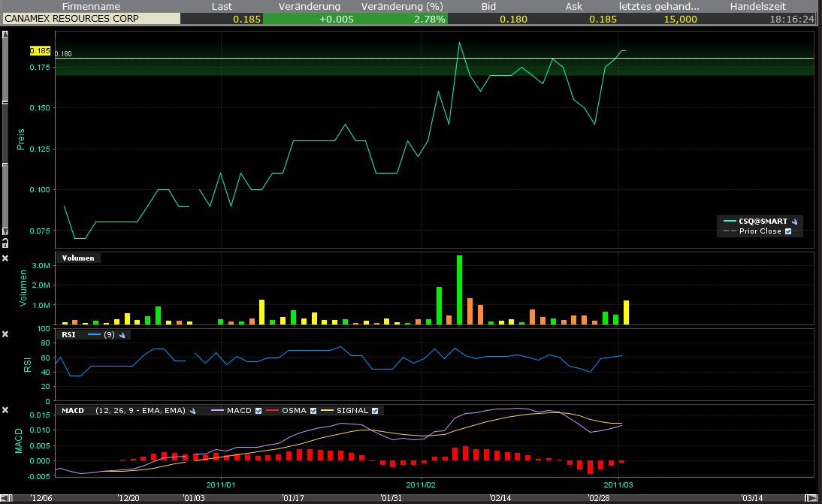Click the price axis scroll-up arrow
This screenshot has width=822, height=504.
(x=5, y=35)
